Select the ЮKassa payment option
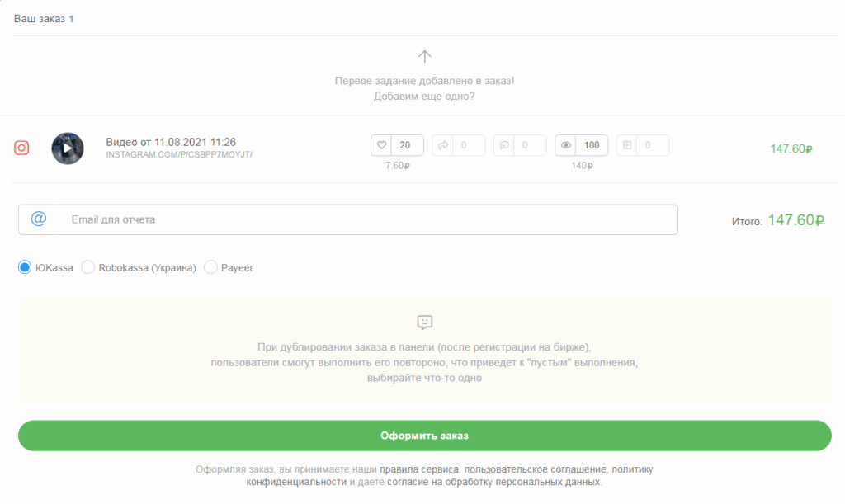The height and width of the screenshot is (504, 845). 25,267
